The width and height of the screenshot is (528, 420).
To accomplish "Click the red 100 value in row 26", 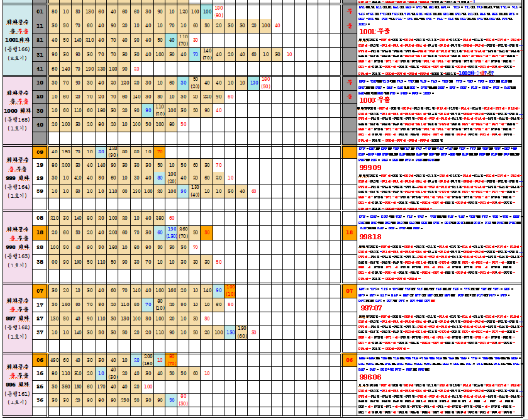I will pyautogui.click(x=148, y=386).
